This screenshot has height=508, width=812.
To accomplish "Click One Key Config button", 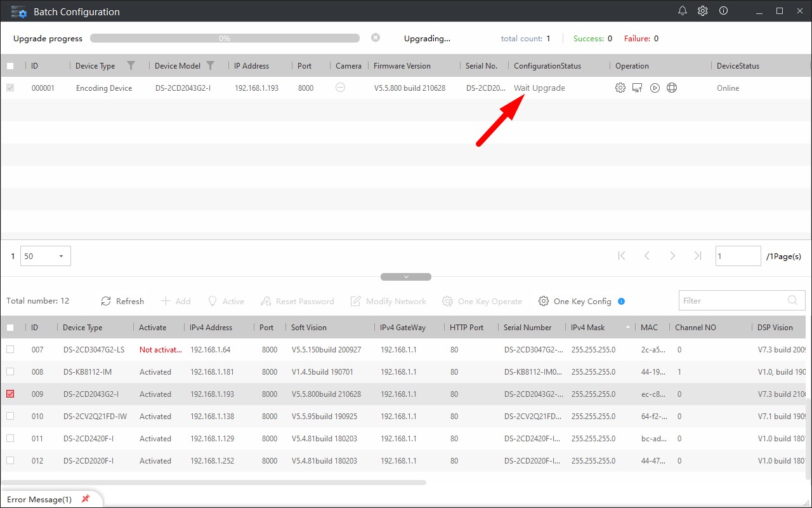I will click(575, 301).
